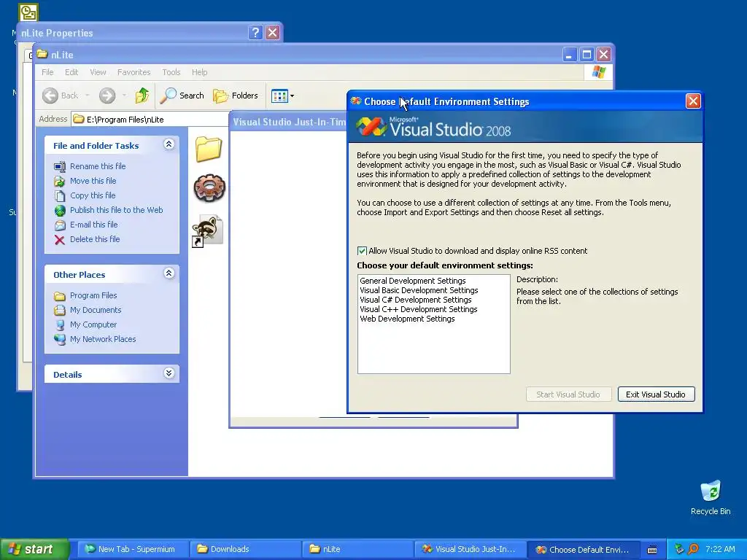This screenshot has width=747, height=560.
Task: Click Copy this file link
Action: click(93, 195)
